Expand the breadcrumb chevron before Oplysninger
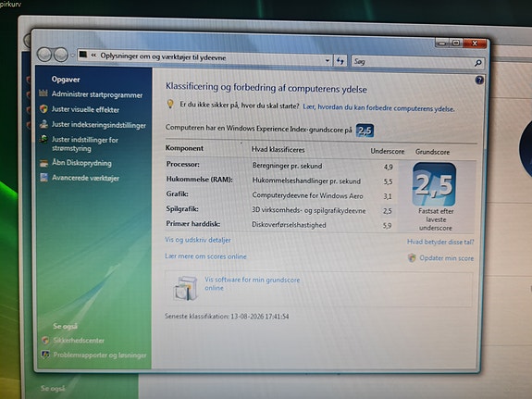532x399 pixels. click(93, 55)
